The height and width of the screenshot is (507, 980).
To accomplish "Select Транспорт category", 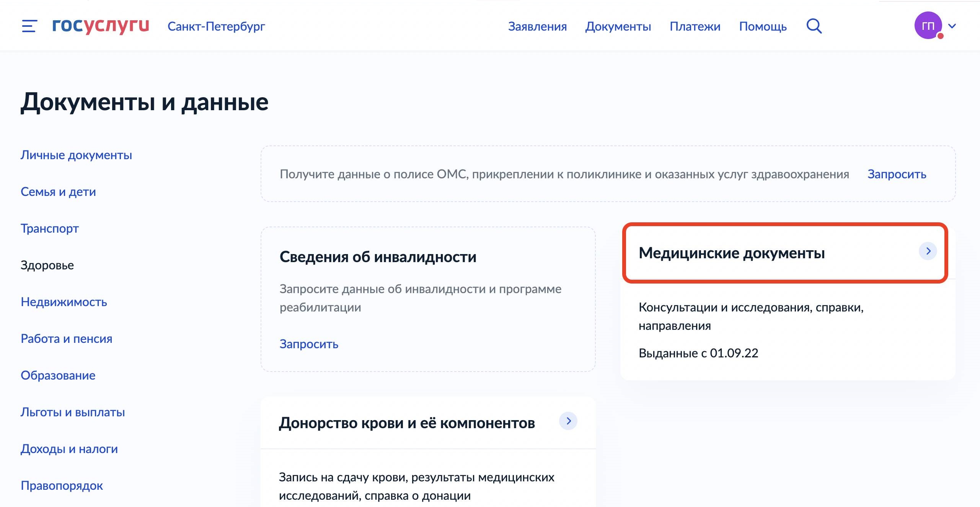I will [x=50, y=228].
